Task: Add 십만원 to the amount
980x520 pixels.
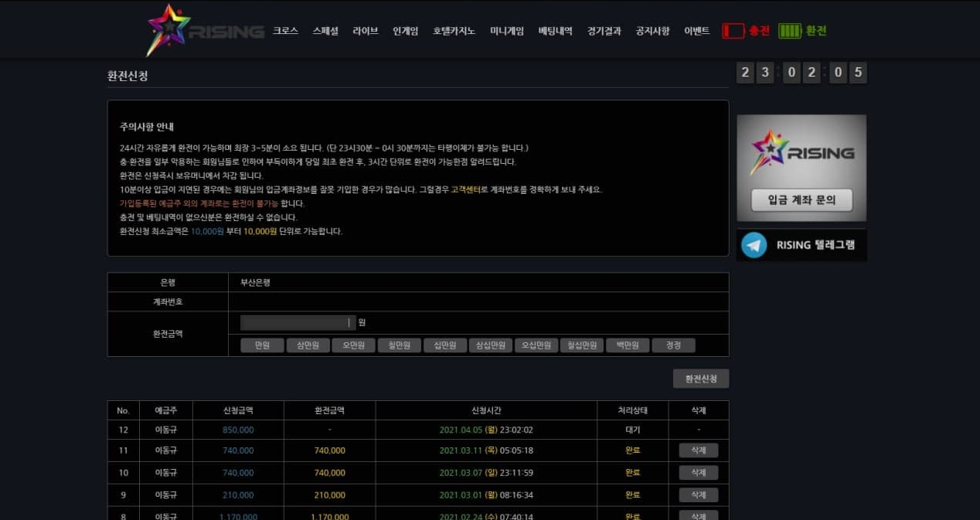Action: (x=445, y=345)
